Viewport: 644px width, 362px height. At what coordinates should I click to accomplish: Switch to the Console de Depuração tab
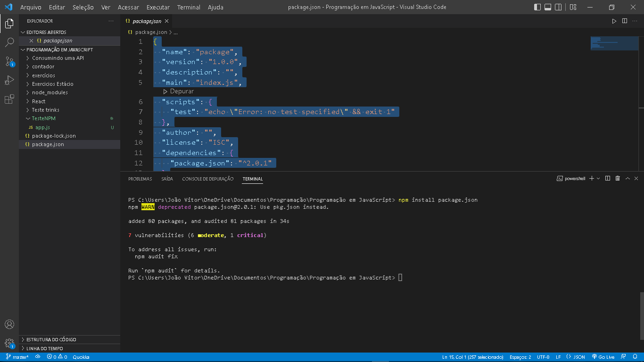pyautogui.click(x=207, y=179)
